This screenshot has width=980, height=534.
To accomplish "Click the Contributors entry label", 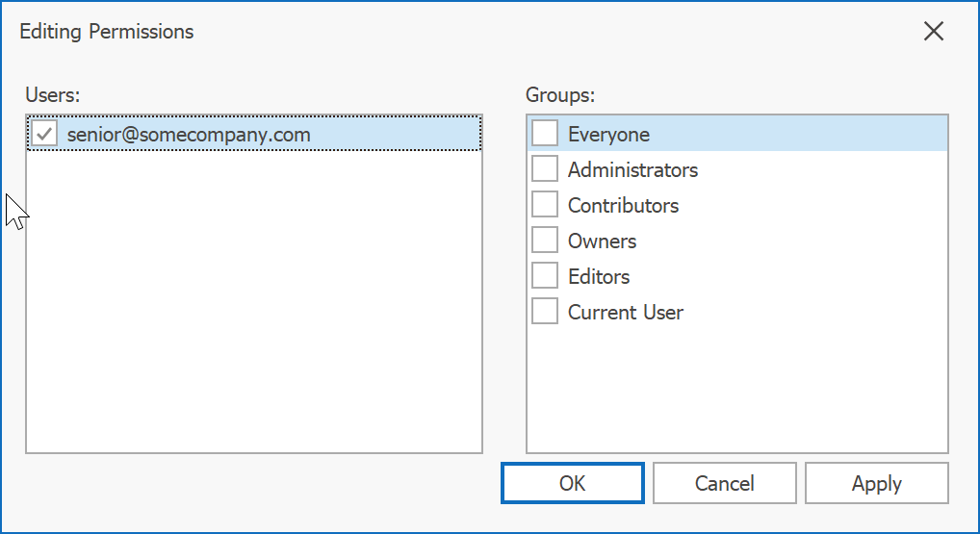I will click(x=623, y=206).
